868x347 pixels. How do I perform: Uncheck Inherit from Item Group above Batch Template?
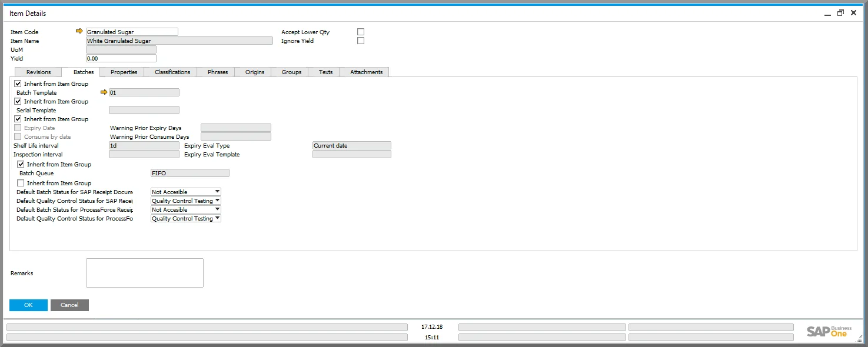coord(18,84)
